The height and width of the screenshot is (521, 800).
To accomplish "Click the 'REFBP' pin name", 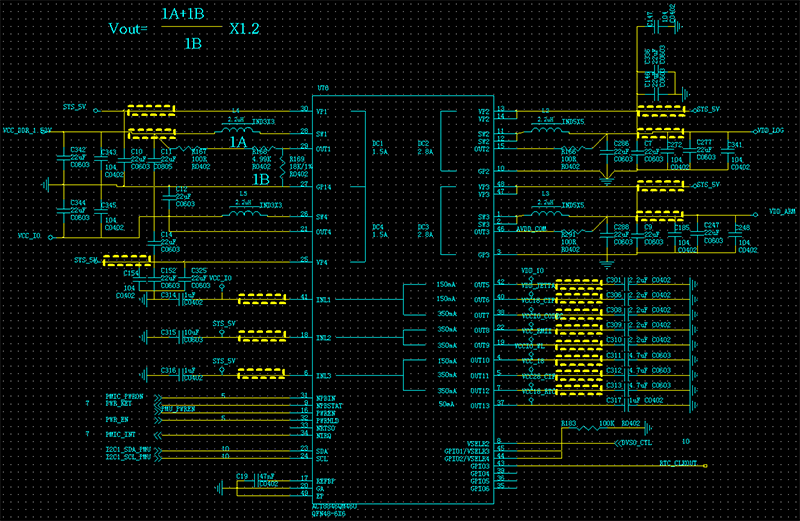I will click(326, 481).
